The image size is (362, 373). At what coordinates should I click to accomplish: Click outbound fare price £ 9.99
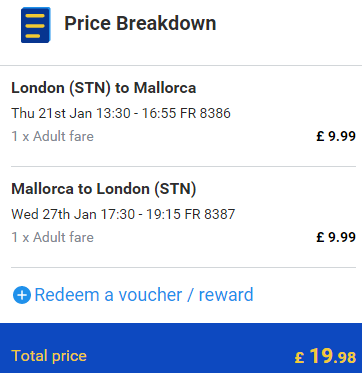[336, 136]
